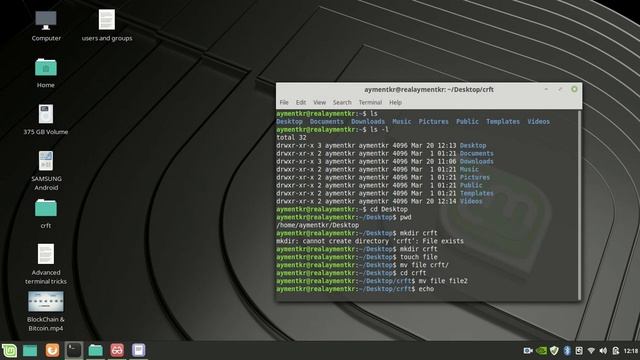Open the file manager folder in the panel
640x360 pixels.
pyautogui.click(x=96, y=350)
